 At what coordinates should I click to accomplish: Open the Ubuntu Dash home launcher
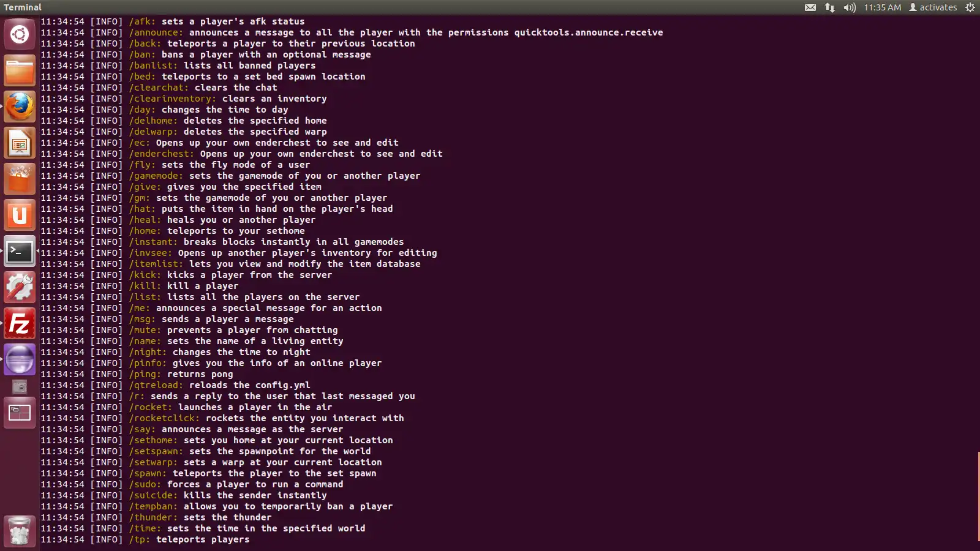(x=20, y=34)
